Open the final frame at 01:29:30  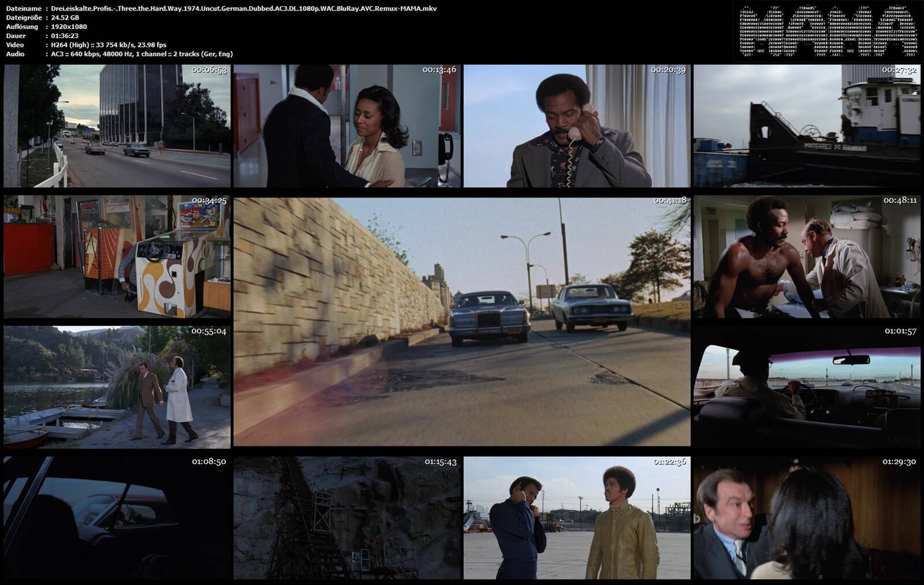(x=807, y=518)
